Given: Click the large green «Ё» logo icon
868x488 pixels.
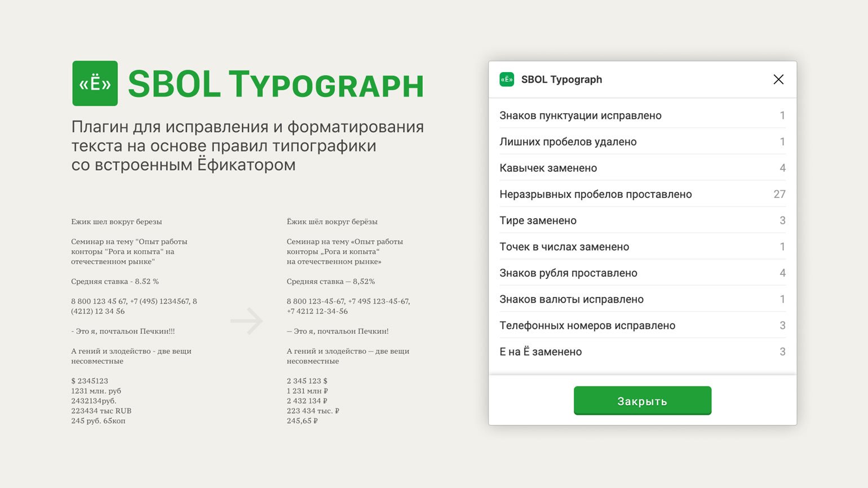Looking at the screenshot, I should (x=95, y=83).
